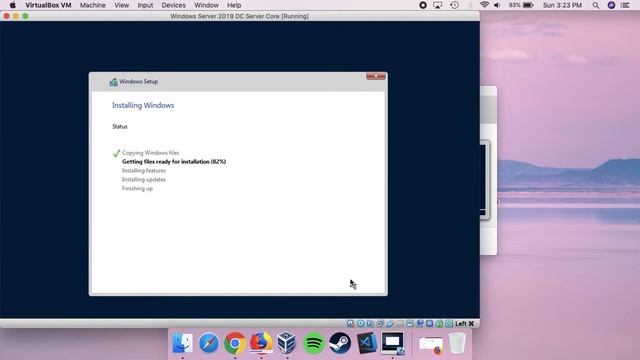This screenshot has height=360, width=640.
Task: Click the Windows Server 2019 DC Server Core title
Action: coord(240,16)
